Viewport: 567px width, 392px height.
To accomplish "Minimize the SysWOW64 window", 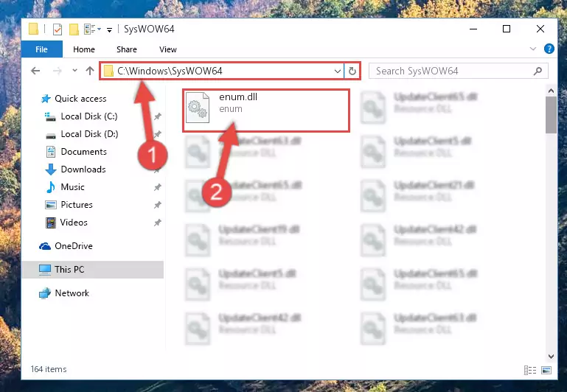I will [x=473, y=29].
